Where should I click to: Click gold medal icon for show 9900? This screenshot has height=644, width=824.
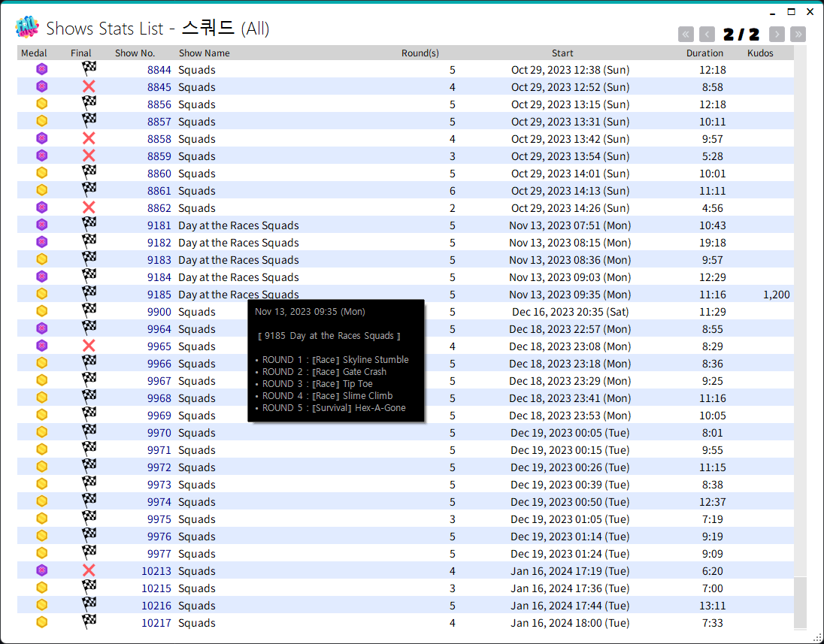click(x=42, y=312)
